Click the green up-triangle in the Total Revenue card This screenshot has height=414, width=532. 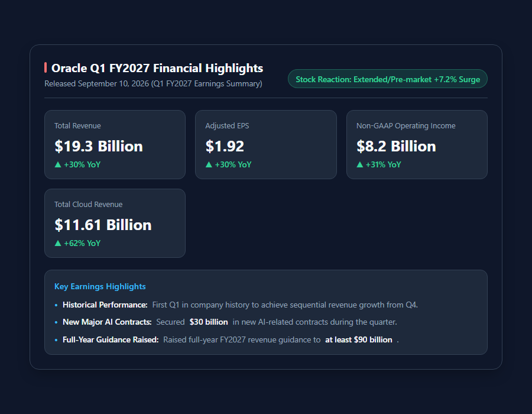click(x=58, y=164)
